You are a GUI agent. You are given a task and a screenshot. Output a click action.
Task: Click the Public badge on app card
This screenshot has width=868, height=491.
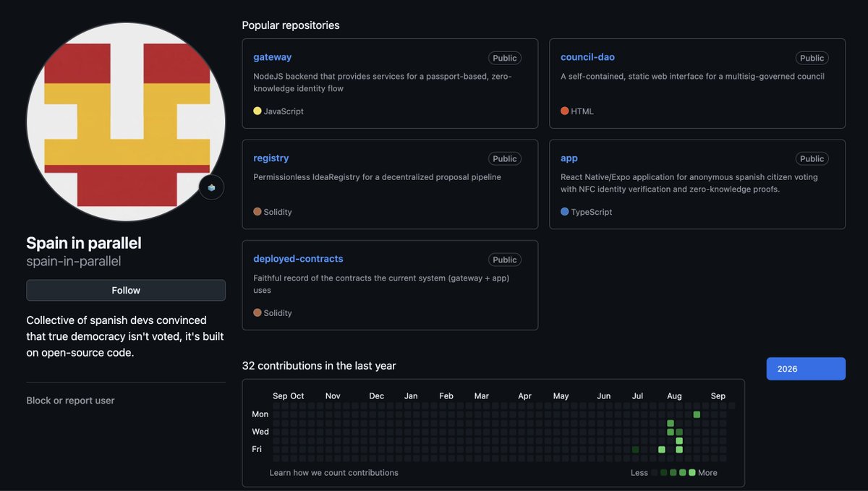coord(812,159)
